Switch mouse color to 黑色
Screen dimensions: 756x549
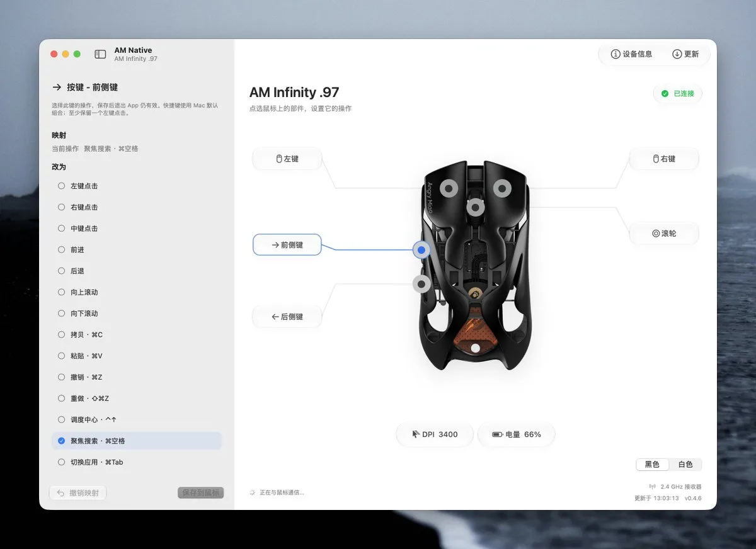point(652,465)
